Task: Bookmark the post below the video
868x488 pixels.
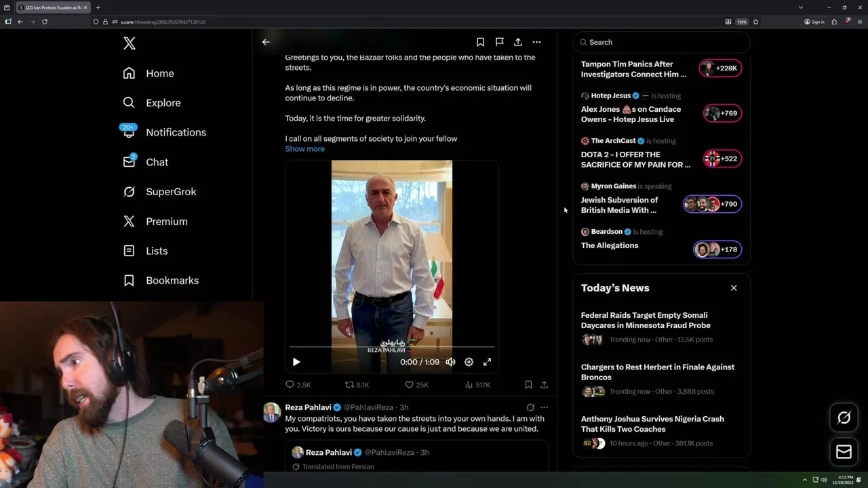Action: pos(528,385)
